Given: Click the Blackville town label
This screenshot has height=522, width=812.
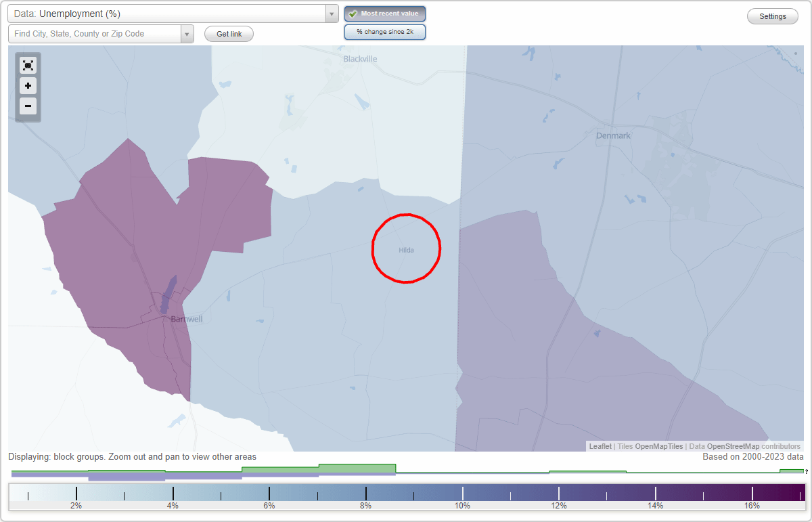Looking at the screenshot, I should pos(360,59).
